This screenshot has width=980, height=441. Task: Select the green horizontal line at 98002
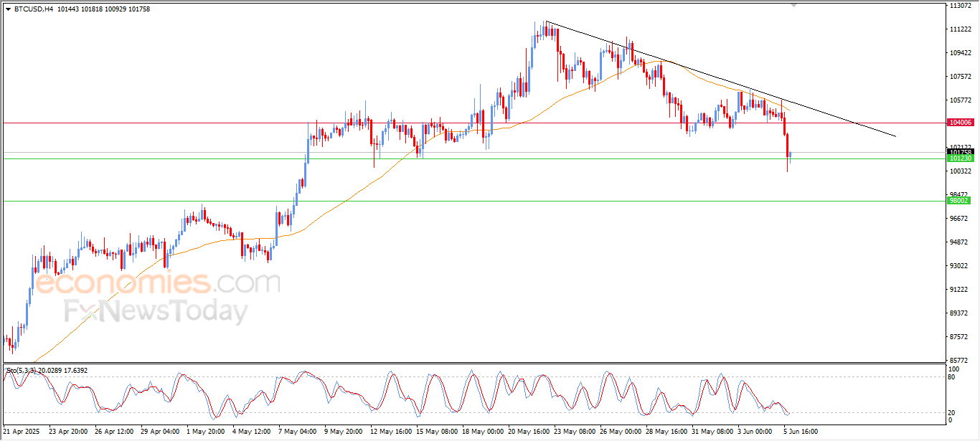pyautogui.click(x=473, y=201)
